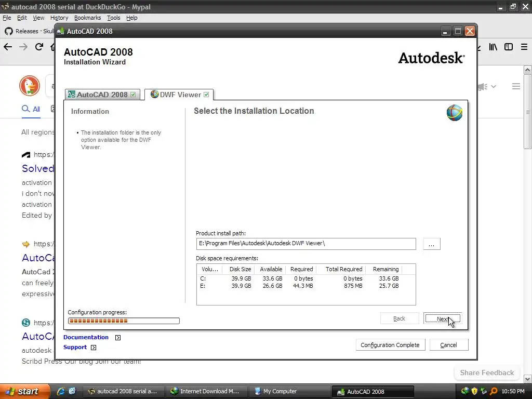Click the Volume column header

210,269
